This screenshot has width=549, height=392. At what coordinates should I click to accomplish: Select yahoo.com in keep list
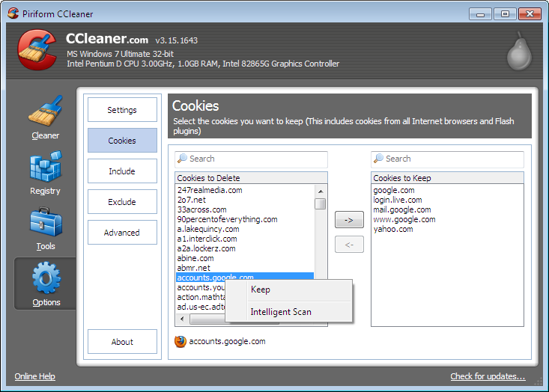point(393,230)
